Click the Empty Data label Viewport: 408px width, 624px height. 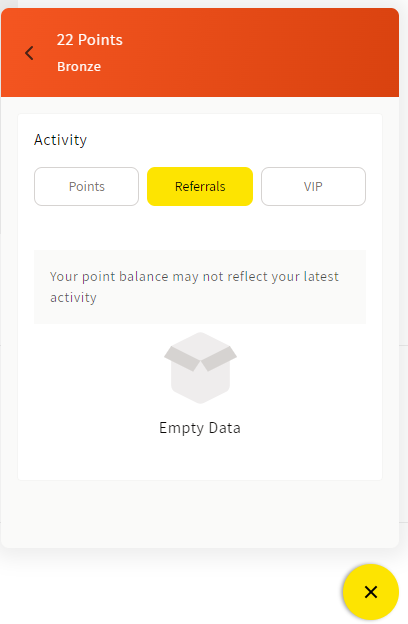pos(200,428)
